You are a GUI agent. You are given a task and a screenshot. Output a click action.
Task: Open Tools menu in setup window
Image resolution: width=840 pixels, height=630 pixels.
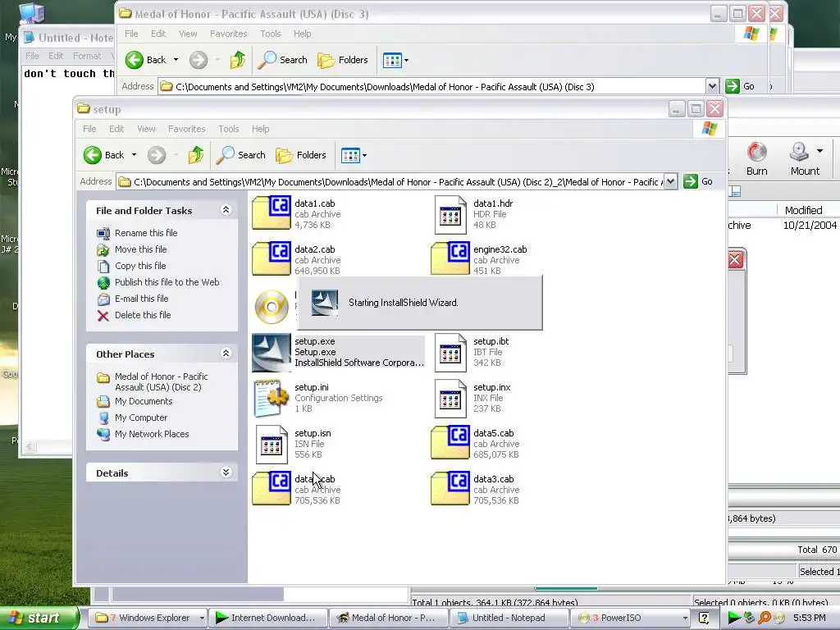click(x=228, y=129)
